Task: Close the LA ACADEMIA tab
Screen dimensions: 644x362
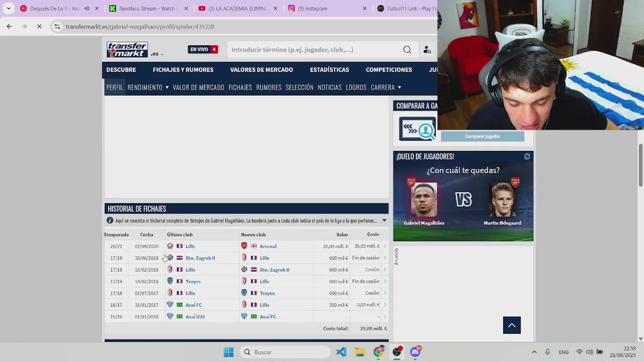Action: point(275,9)
